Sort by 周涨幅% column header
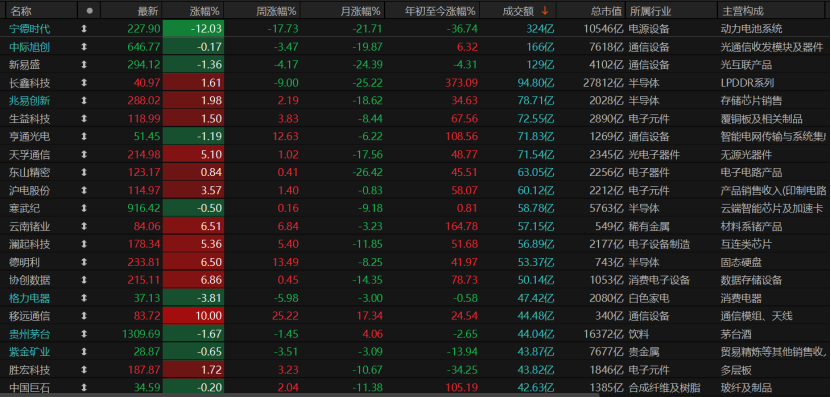The image size is (831, 397). click(x=277, y=11)
